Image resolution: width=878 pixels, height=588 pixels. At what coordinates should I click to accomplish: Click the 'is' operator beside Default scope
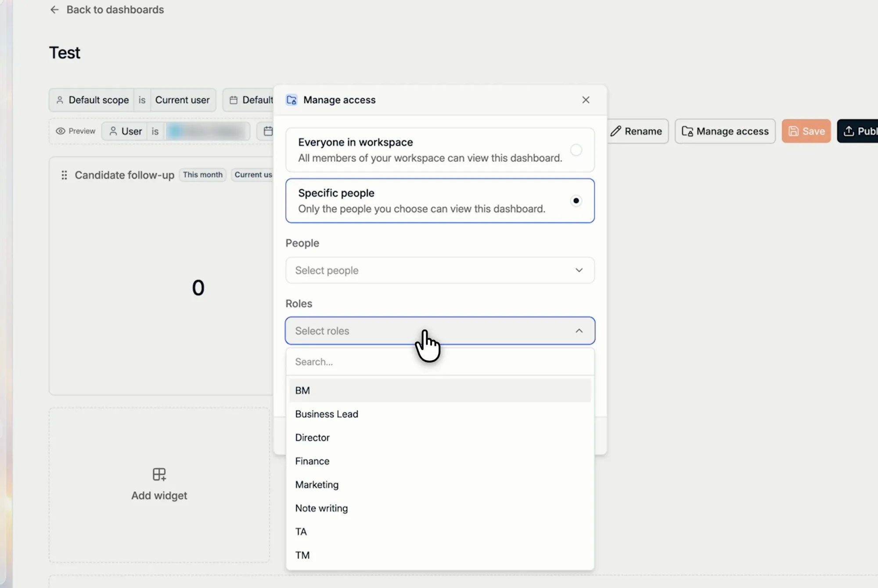click(142, 100)
